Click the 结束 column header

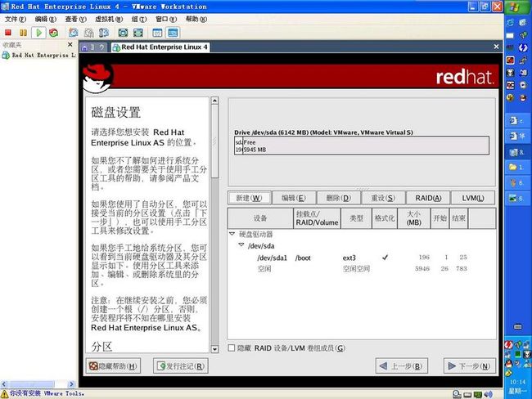pyautogui.click(x=458, y=218)
